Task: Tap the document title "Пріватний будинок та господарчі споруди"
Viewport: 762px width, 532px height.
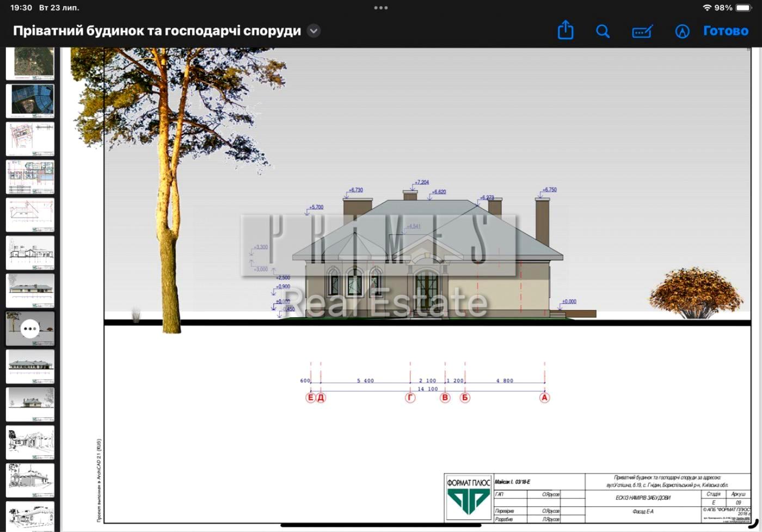Action: (157, 30)
